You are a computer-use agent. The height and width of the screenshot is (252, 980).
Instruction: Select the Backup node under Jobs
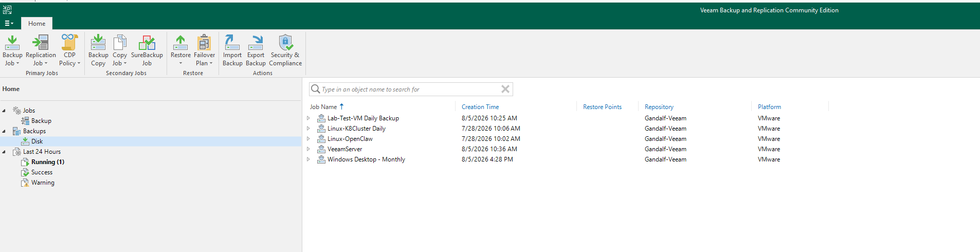pos(41,121)
